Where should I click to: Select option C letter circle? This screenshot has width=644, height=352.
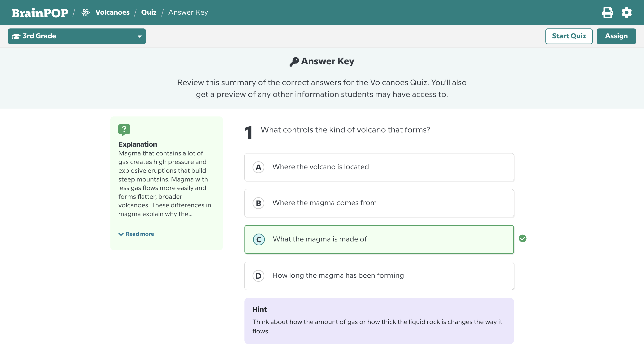[x=259, y=239]
